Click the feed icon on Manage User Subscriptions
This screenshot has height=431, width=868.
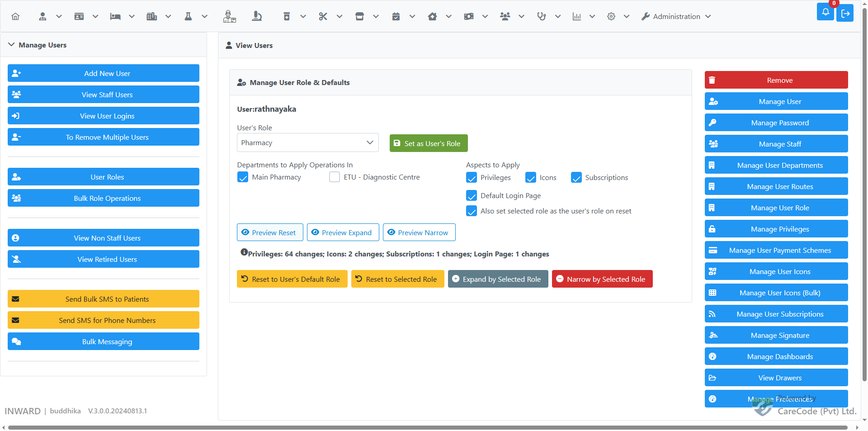coord(712,314)
